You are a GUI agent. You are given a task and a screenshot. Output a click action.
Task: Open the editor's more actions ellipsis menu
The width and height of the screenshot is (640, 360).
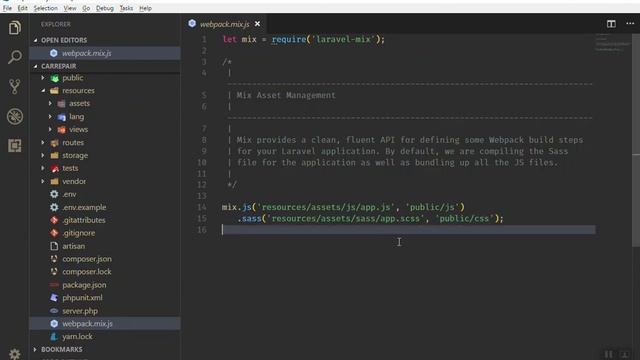tap(630, 24)
